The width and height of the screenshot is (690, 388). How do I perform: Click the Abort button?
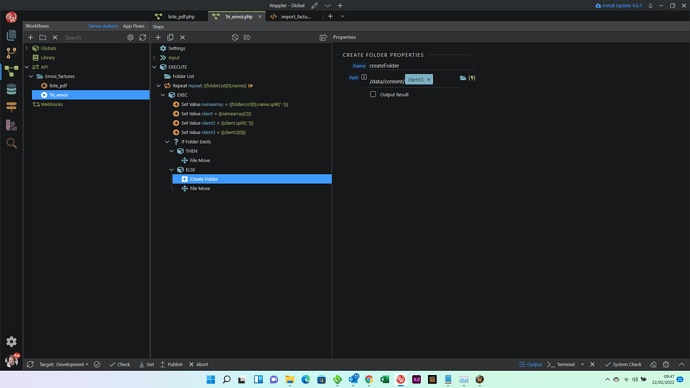198,364
